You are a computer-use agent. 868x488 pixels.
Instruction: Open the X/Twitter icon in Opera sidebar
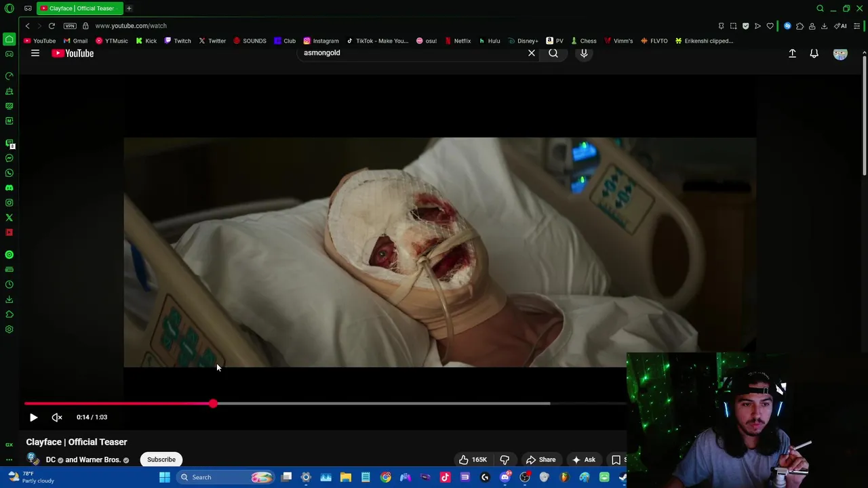coord(9,218)
